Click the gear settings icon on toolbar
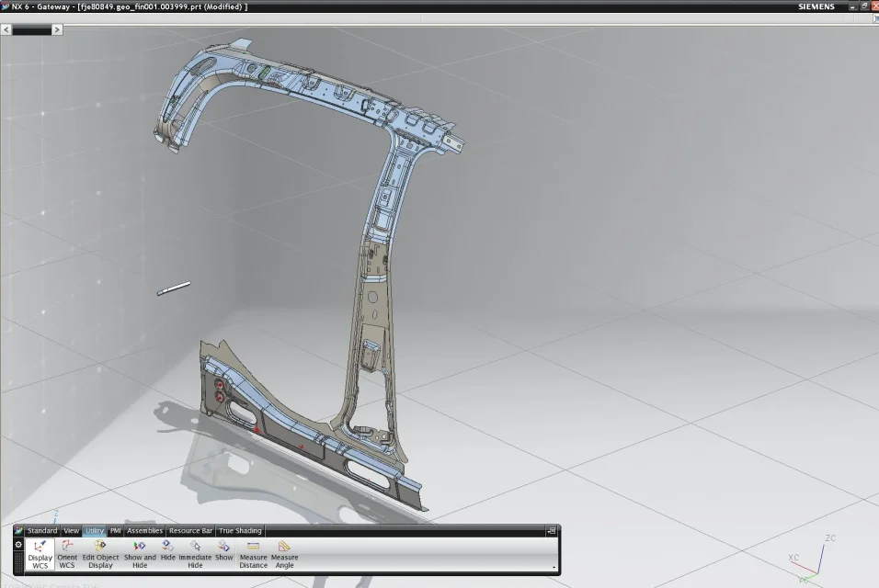The image size is (879, 588). point(18,545)
